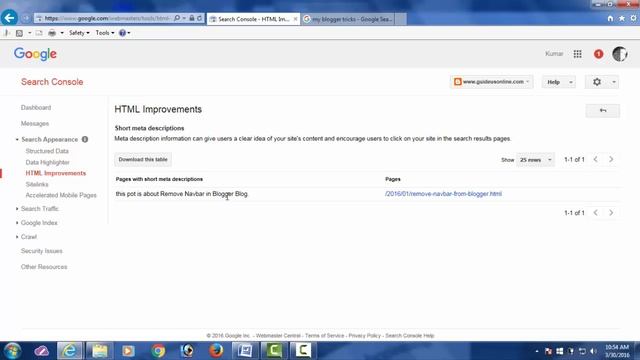This screenshot has width=640, height=360.
Task: Click the previous page arrow above table
Action: (x=596, y=159)
